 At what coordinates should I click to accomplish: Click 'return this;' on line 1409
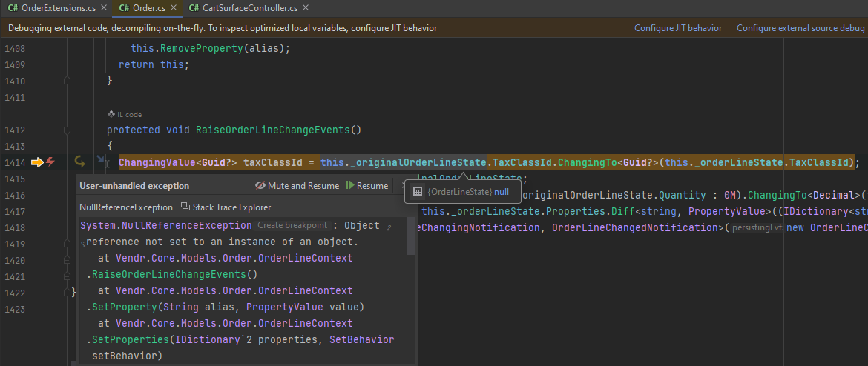click(x=154, y=64)
